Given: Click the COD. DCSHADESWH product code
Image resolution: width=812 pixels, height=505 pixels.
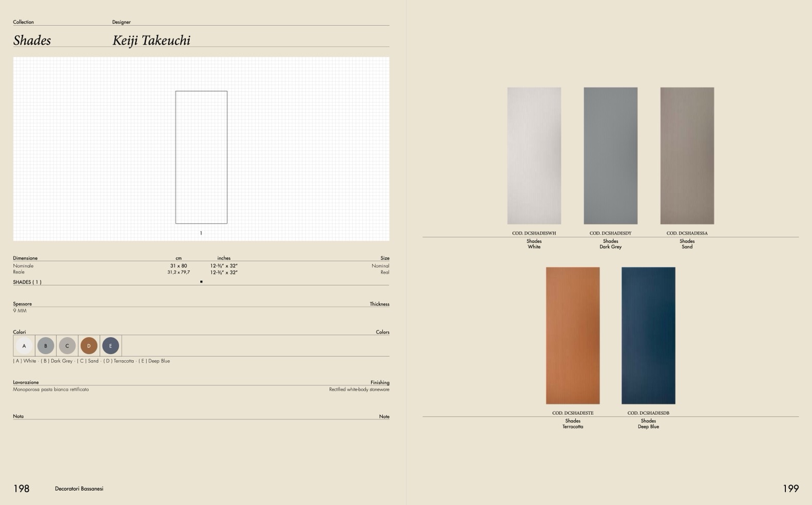Looking at the screenshot, I should click(534, 233).
